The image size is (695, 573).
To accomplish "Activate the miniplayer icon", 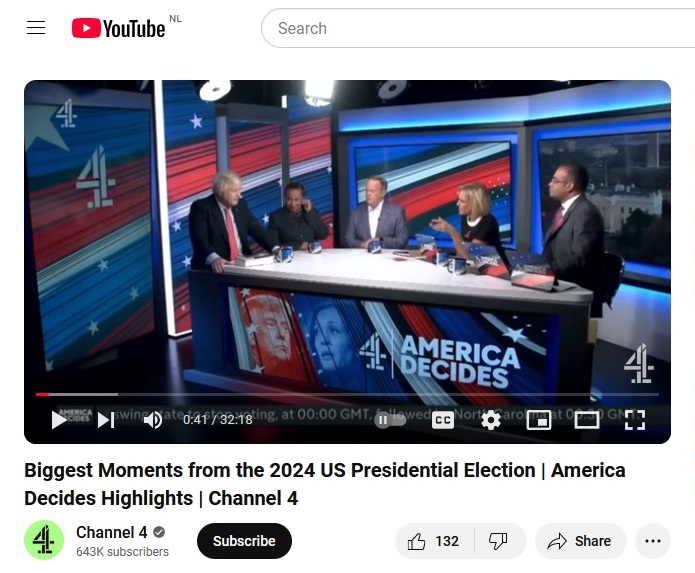I will click(539, 420).
